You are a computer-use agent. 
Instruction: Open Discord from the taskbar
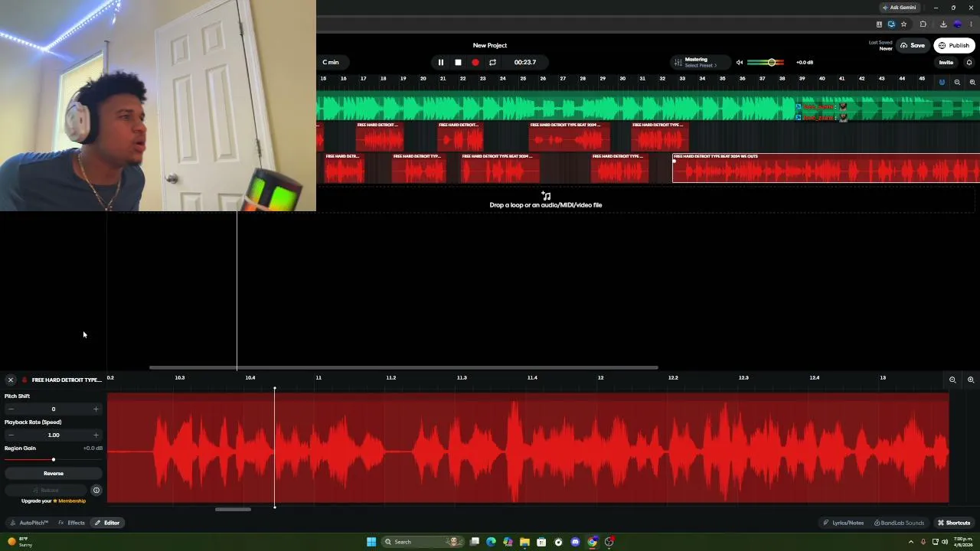coord(575,542)
